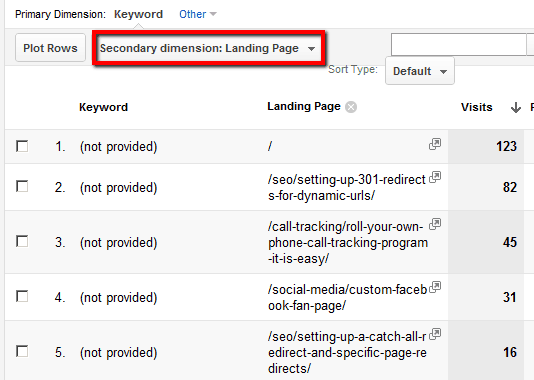Click the Keyword column header
This screenshot has width=534, height=380.
[104, 107]
